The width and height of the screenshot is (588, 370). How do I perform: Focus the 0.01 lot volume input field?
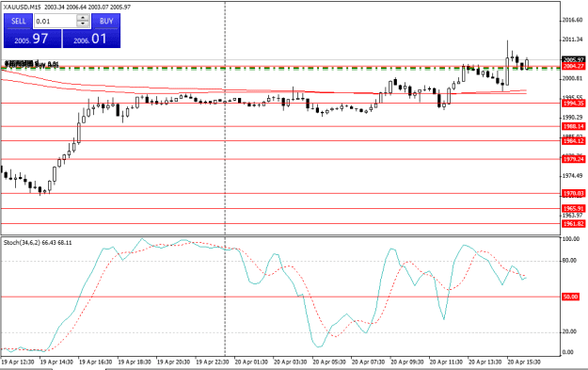tap(56, 22)
